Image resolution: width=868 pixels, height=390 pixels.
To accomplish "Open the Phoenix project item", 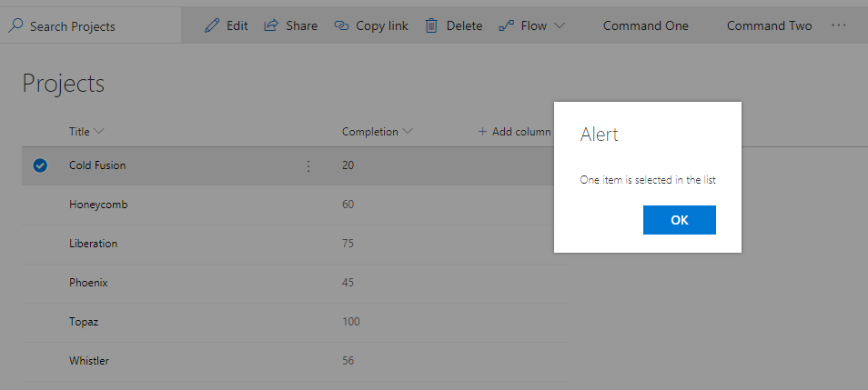I will tap(88, 283).
